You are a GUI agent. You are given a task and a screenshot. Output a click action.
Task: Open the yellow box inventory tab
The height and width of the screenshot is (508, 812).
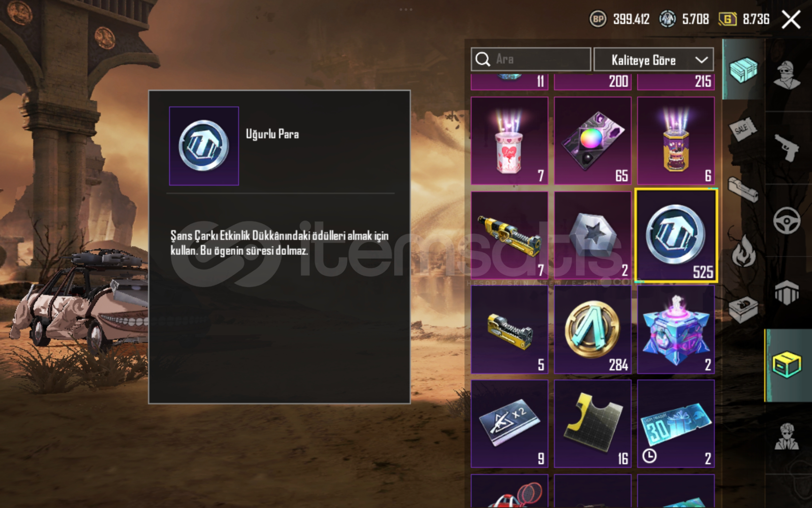coord(787,365)
